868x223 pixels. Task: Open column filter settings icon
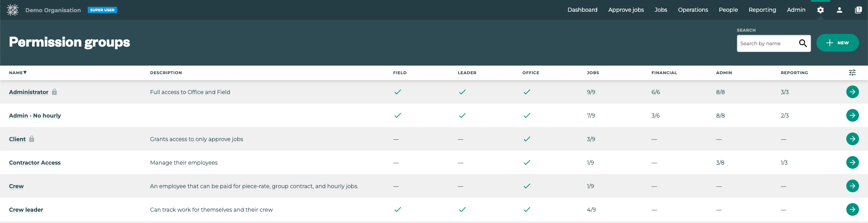852,73
